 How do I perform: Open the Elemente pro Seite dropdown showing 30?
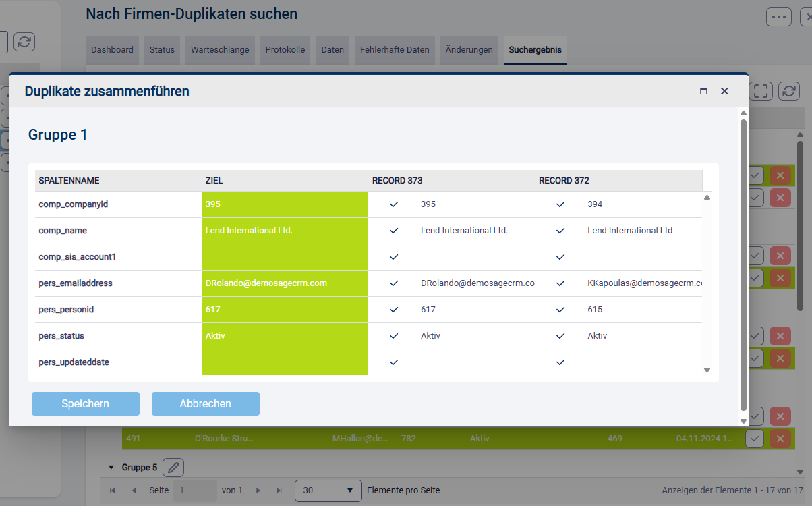(x=328, y=490)
